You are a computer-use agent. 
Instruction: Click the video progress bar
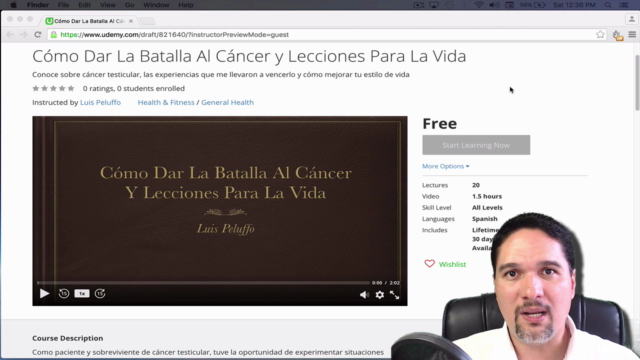[203, 282]
